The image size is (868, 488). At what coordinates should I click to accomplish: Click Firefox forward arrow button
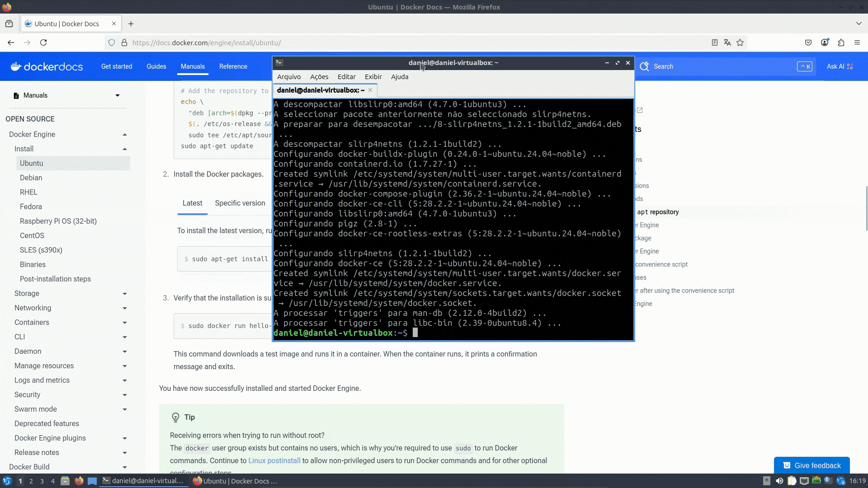point(27,42)
